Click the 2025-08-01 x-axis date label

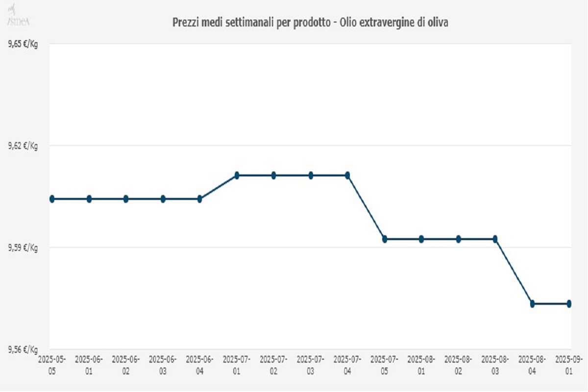(421, 366)
